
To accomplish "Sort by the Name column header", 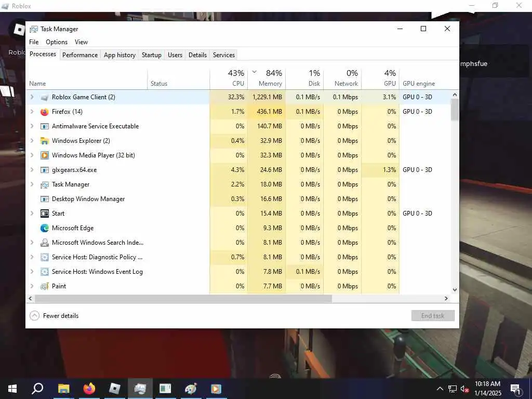I will [x=87, y=78].
